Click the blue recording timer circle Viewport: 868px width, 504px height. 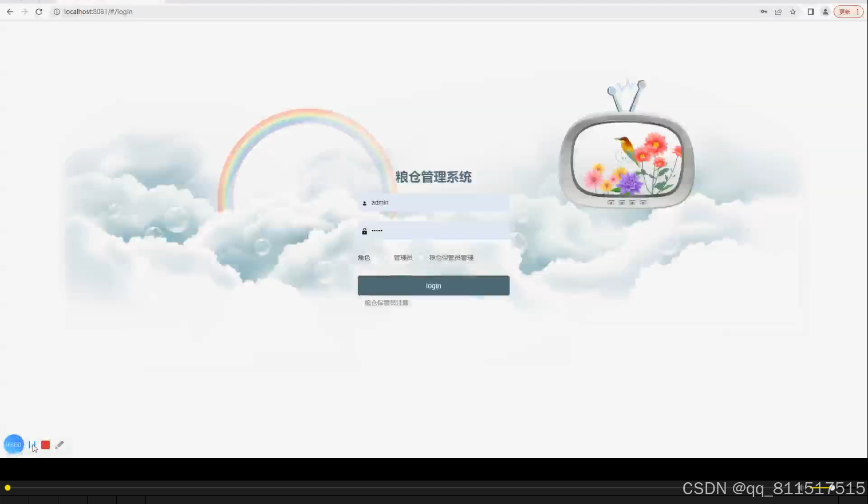pyautogui.click(x=14, y=444)
